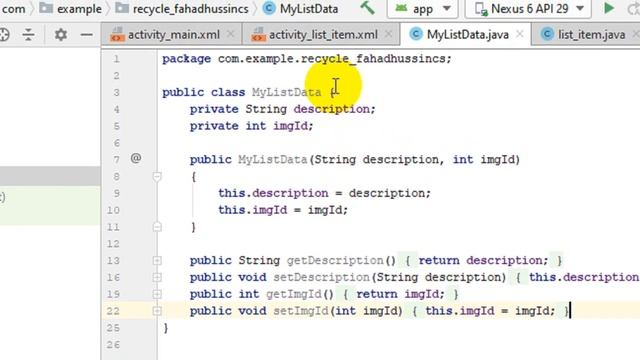
Task: Click setImgId method name
Action: click(x=301, y=311)
